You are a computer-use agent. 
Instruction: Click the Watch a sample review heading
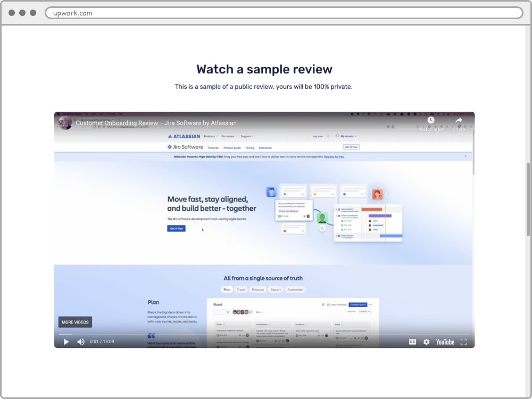click(264, 69)
